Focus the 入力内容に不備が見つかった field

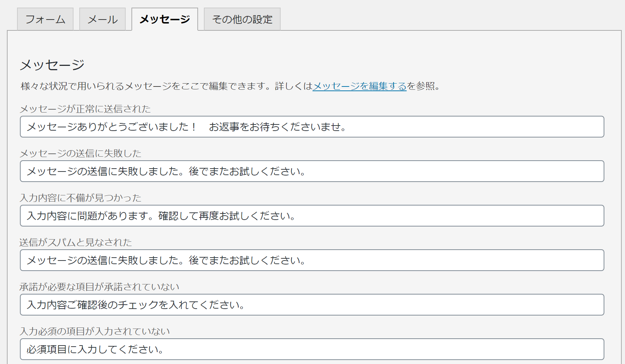tap(312, 216)
